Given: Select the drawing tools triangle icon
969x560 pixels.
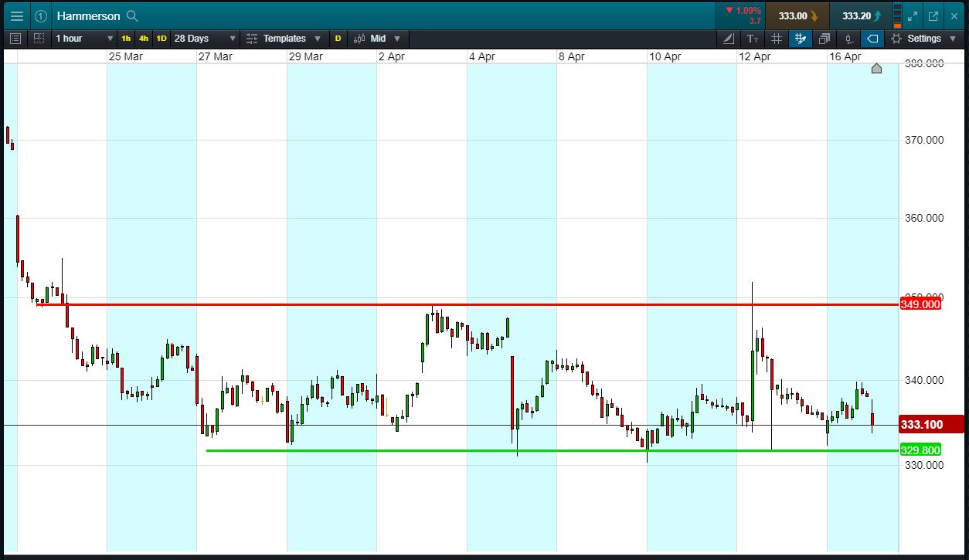Looking at the screenshot, I should tap(729, 38).
